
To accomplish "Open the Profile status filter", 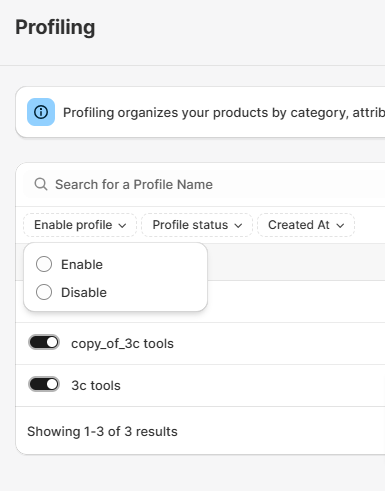I will 197,225.
